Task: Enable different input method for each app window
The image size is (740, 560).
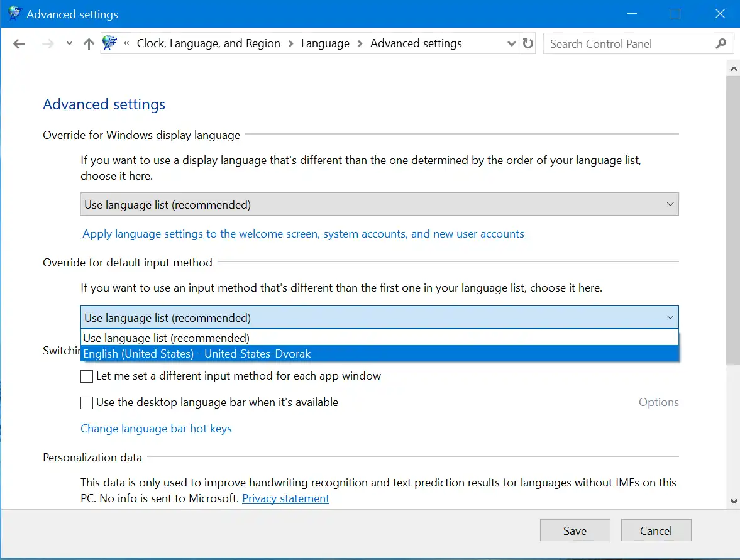Action: point(86,376)
